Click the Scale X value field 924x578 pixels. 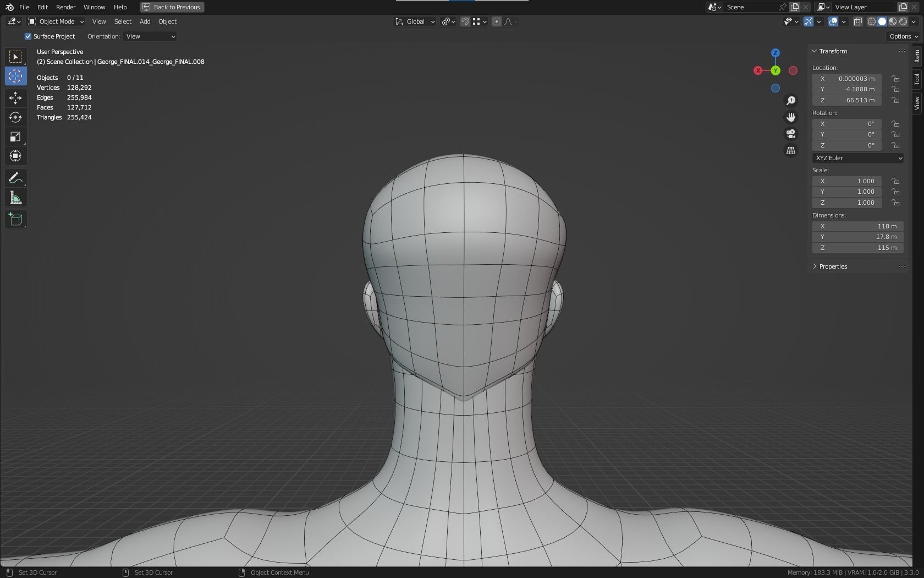coord(847,181)
